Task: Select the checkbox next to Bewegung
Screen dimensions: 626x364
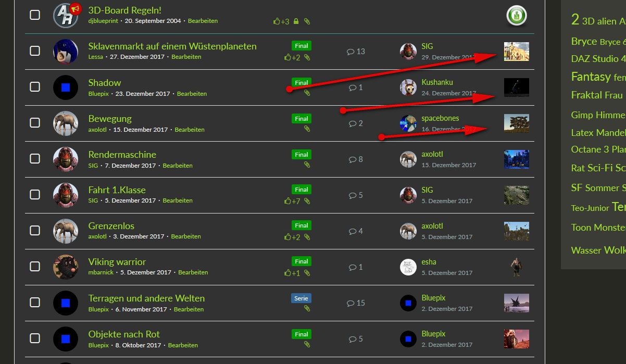Action: 35,122
